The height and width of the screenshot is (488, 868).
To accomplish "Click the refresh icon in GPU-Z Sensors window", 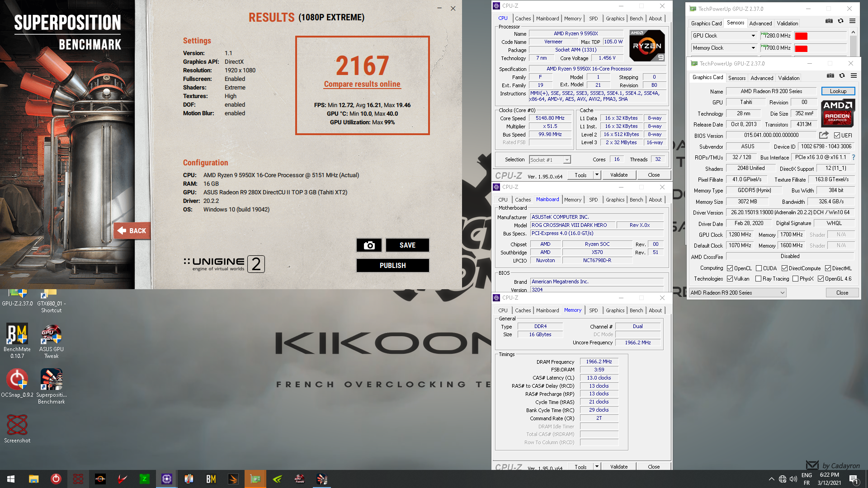I will pos(840,21).
